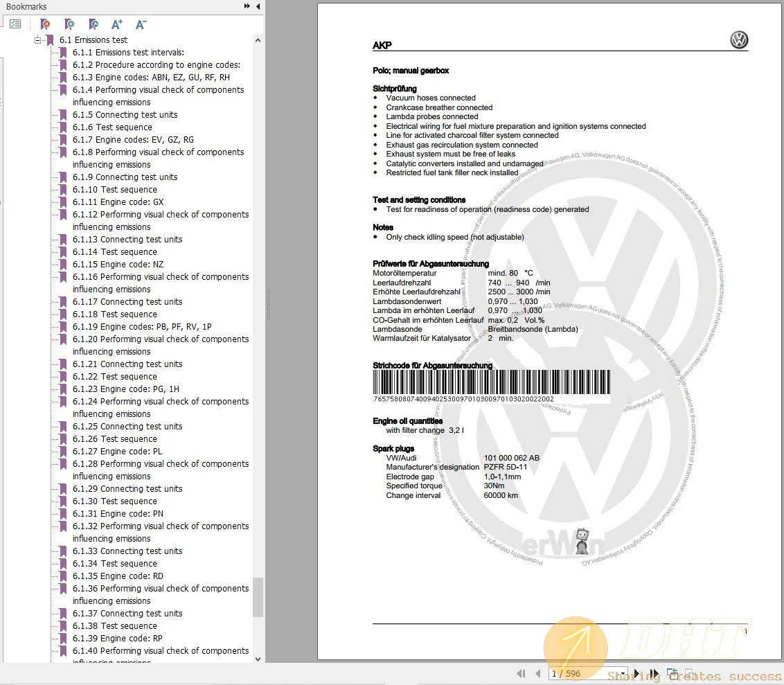Click the greyed next view icon
The height and width of the screenshot is (685, 784).
(689, 673)
